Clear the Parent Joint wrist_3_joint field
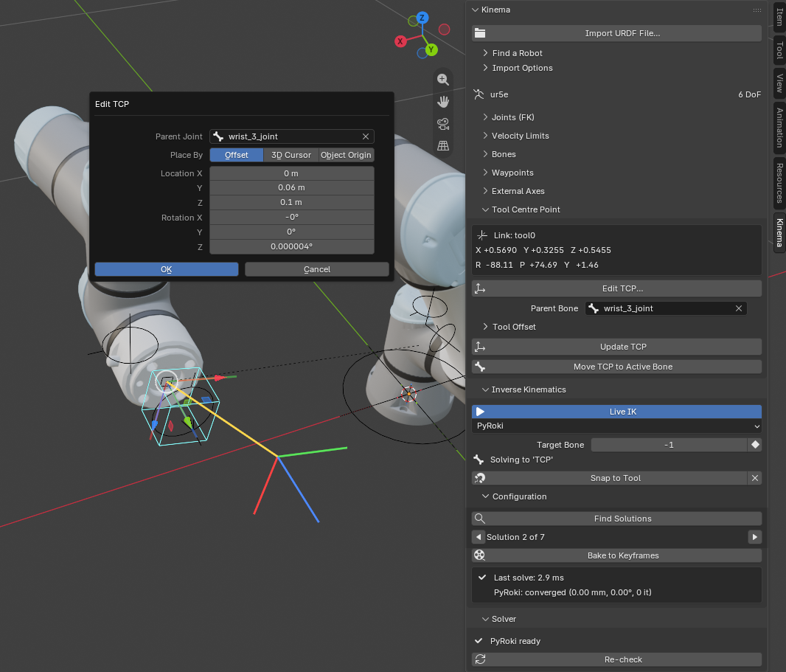786x672 pixels. 366,136
